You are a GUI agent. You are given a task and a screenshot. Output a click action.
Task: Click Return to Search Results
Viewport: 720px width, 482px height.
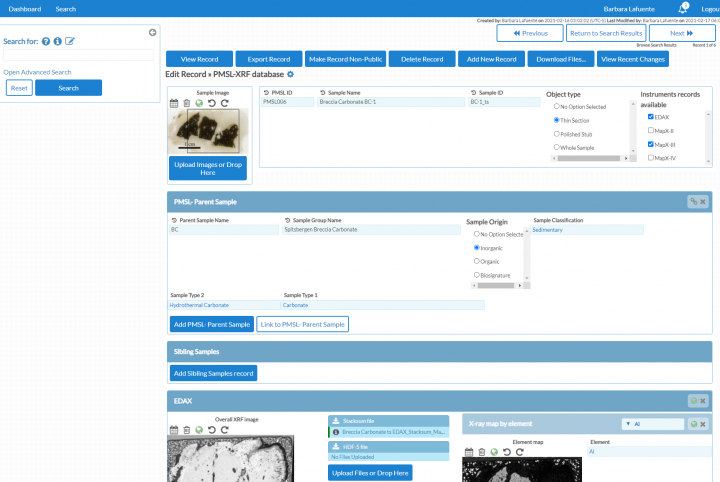point(606,33)
